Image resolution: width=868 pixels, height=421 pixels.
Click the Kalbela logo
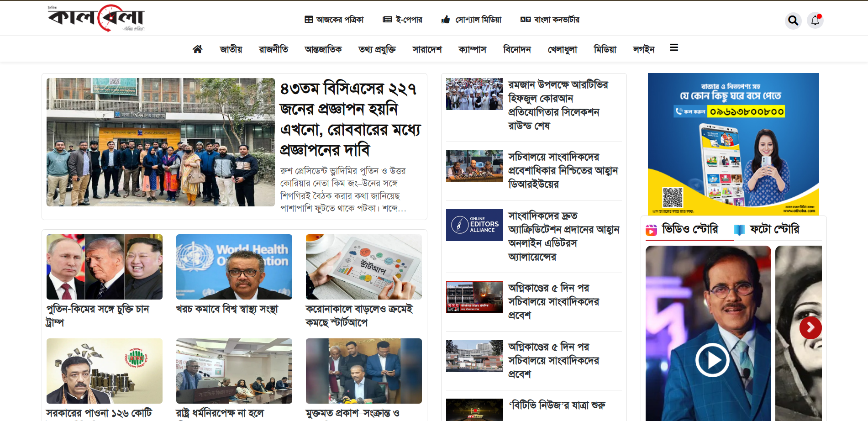[96, 18]
